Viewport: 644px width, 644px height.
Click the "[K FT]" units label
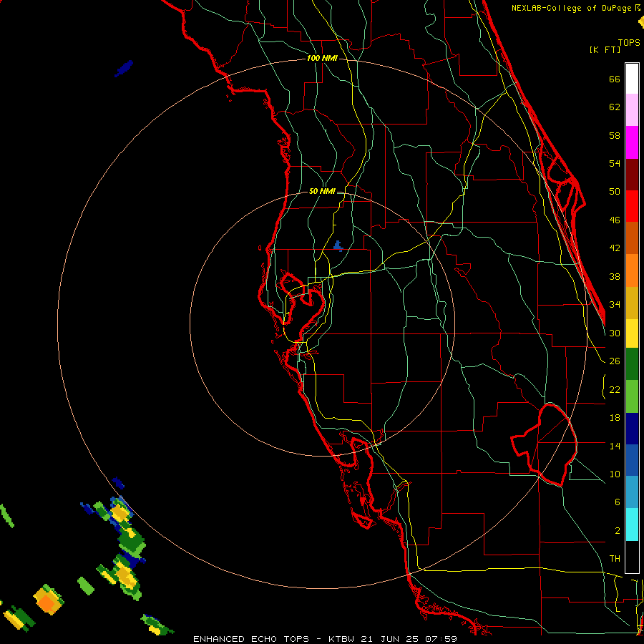point(605,49)
